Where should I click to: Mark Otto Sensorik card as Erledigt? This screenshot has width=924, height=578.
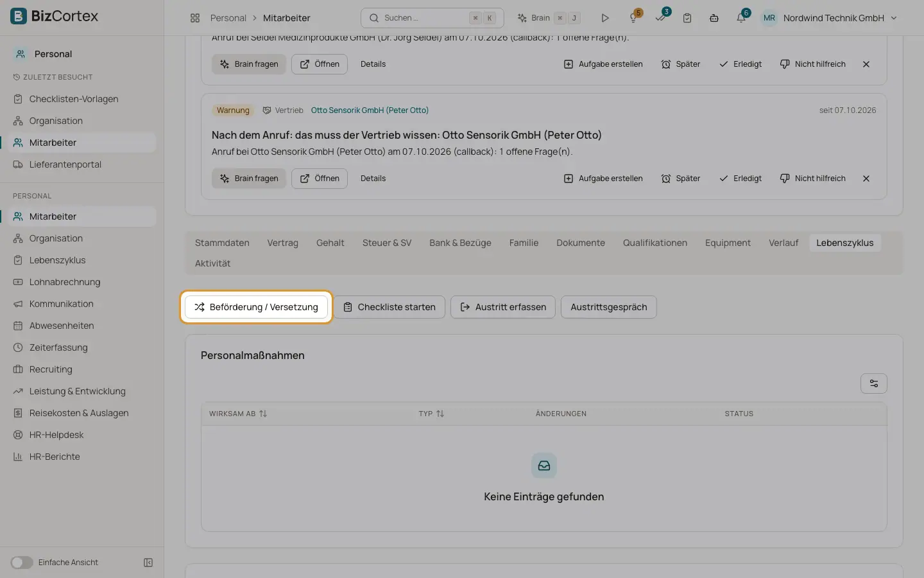(740, 179)
